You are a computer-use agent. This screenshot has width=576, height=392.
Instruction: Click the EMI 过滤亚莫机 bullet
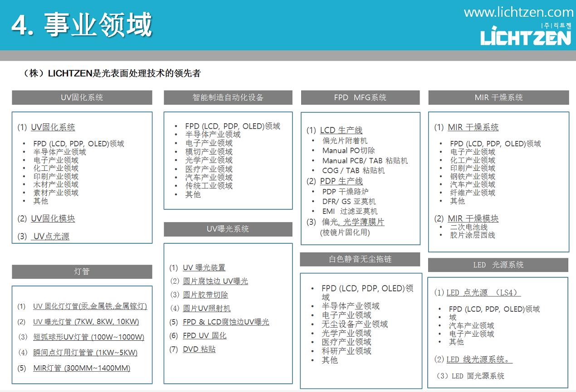point(350,211)
